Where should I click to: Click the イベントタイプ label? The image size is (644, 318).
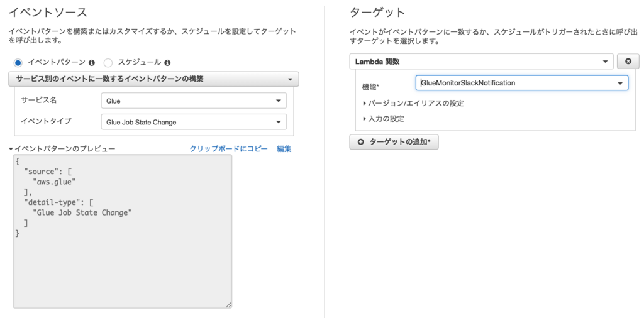[x=46, y=121]
